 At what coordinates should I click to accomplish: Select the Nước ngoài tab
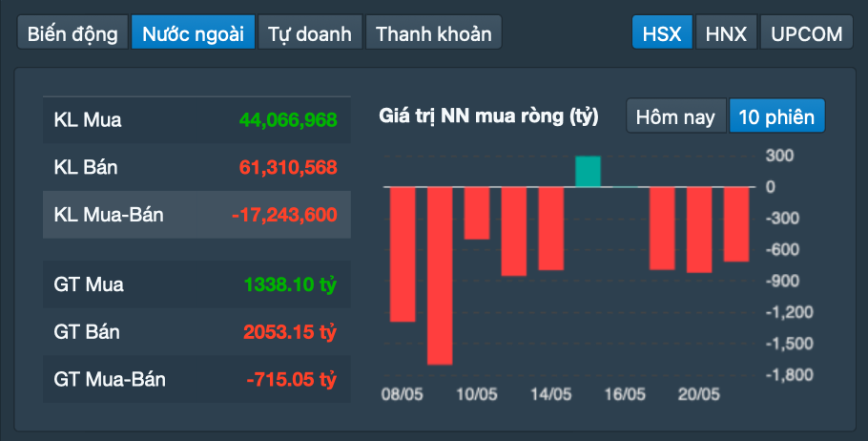tap(193, 33)
